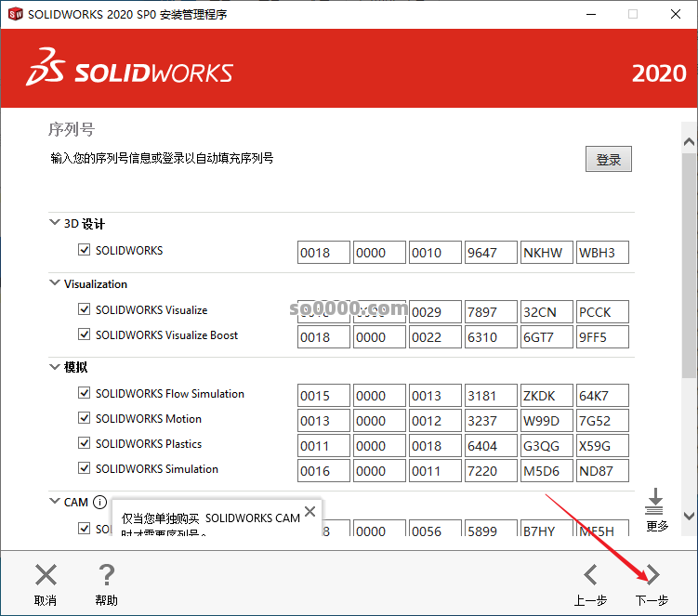Click the 取消 cancel label
The image size is (698, 616).
[x=46, y=600]
